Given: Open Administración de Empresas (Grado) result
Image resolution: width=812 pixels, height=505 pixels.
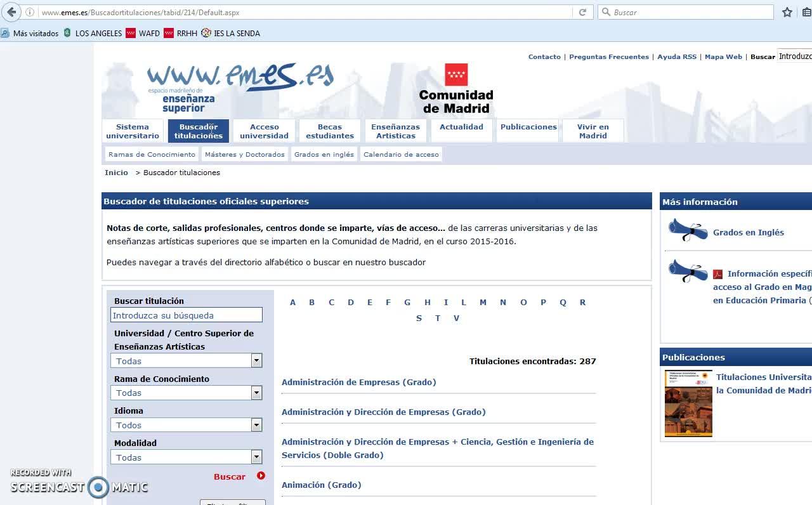Looking at the screenshot, I should tap(359, 382).
